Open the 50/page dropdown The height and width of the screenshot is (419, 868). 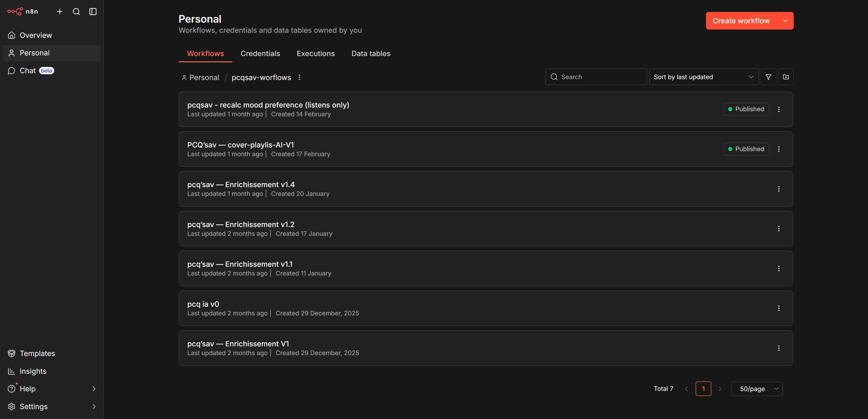pyautogui.click(x=757, y=389)
